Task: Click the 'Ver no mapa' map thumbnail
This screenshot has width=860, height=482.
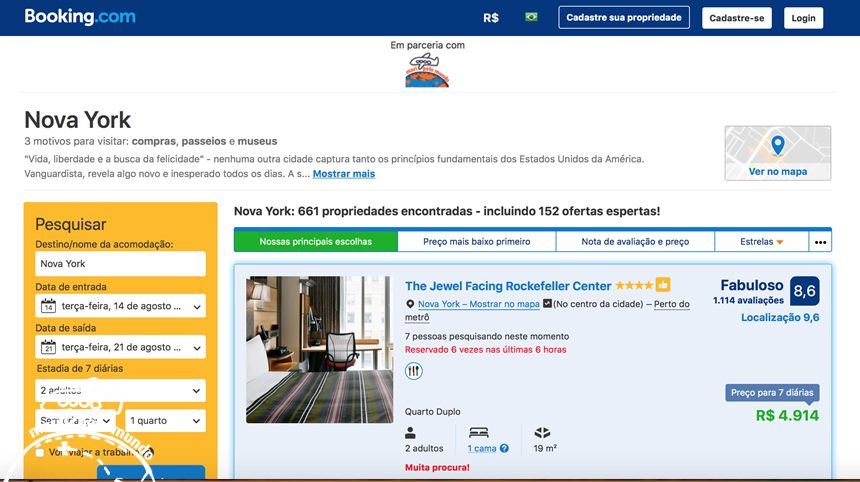Action: click(x=777, y=153)
